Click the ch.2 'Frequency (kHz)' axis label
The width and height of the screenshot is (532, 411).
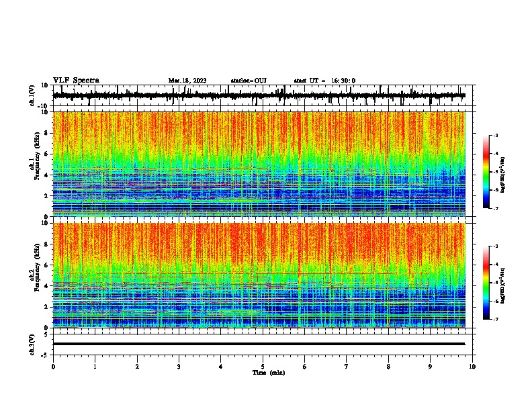tap(38, 267)
